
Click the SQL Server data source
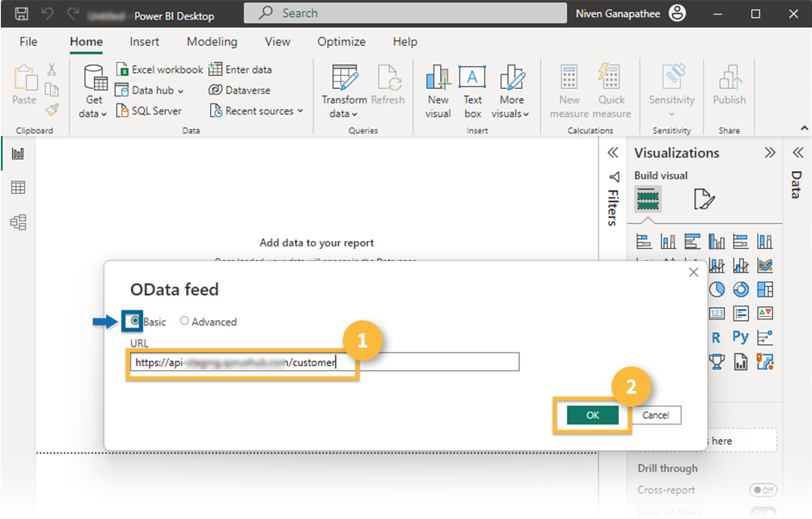click(x=149, y=111)
